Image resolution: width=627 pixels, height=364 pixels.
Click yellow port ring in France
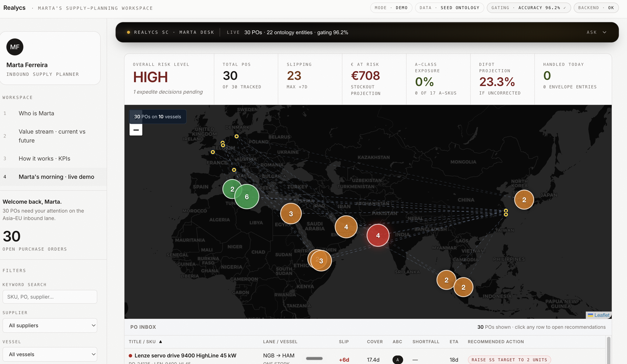coord(213,152)
